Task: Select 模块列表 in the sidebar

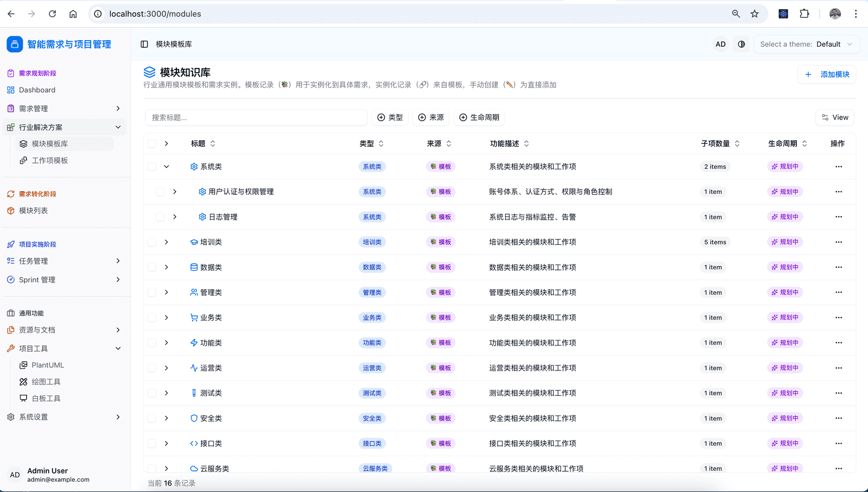Action: [34, 210]
